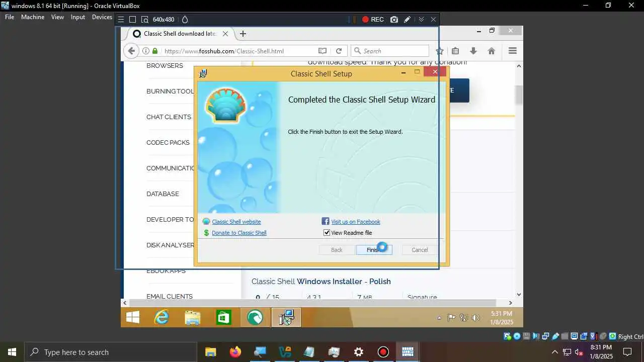
Task: Select the CODEC PACKS category
Action: pos(168,143)
